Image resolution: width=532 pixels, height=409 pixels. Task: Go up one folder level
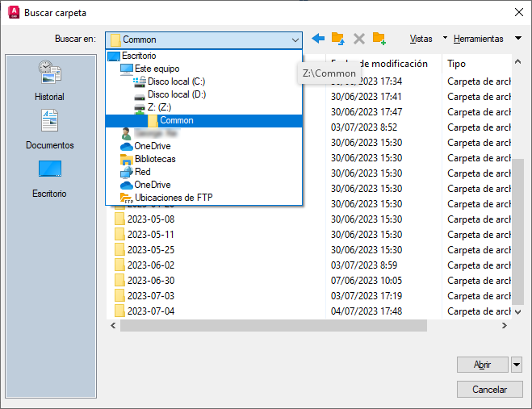point(338,39)
